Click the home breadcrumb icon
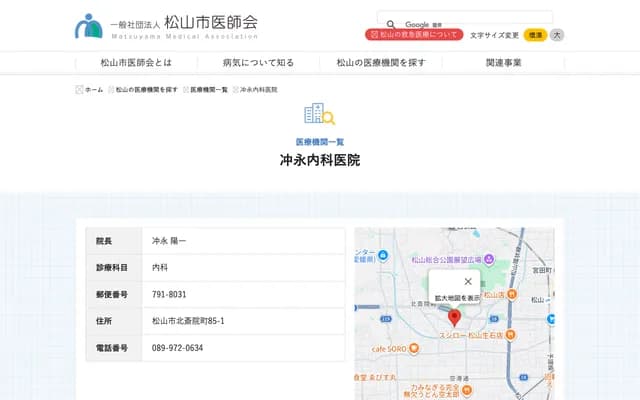This screenshot has width=640, height=400. point(80,89)
